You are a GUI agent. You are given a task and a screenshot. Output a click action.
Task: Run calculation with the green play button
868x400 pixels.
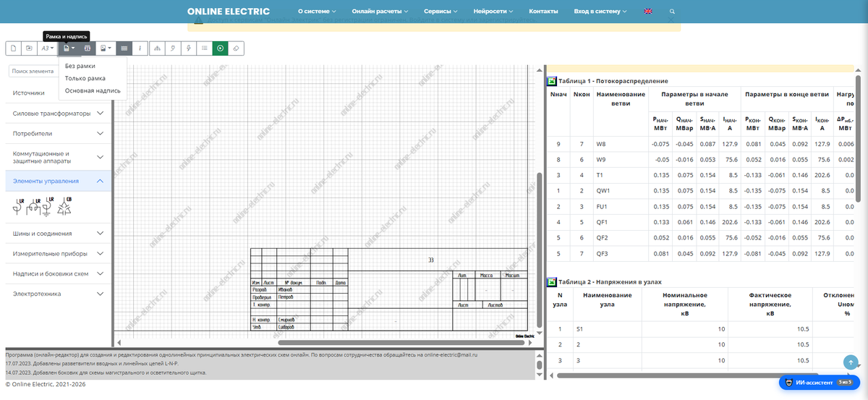click(221, 48)
